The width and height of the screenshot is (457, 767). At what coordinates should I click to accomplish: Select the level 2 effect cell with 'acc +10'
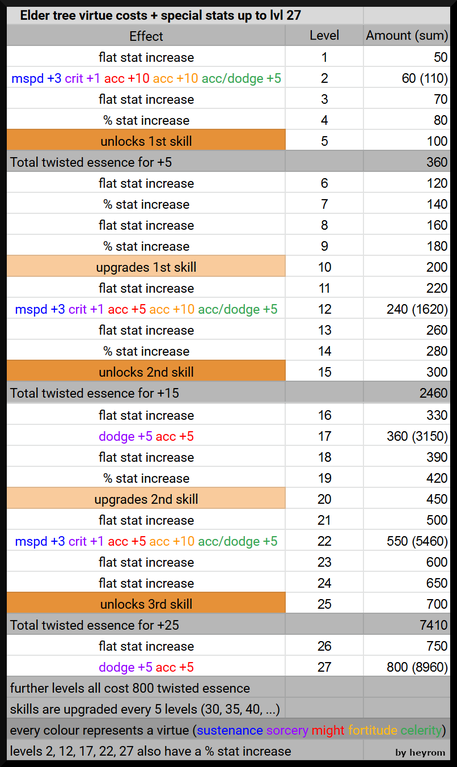point(146,78)
